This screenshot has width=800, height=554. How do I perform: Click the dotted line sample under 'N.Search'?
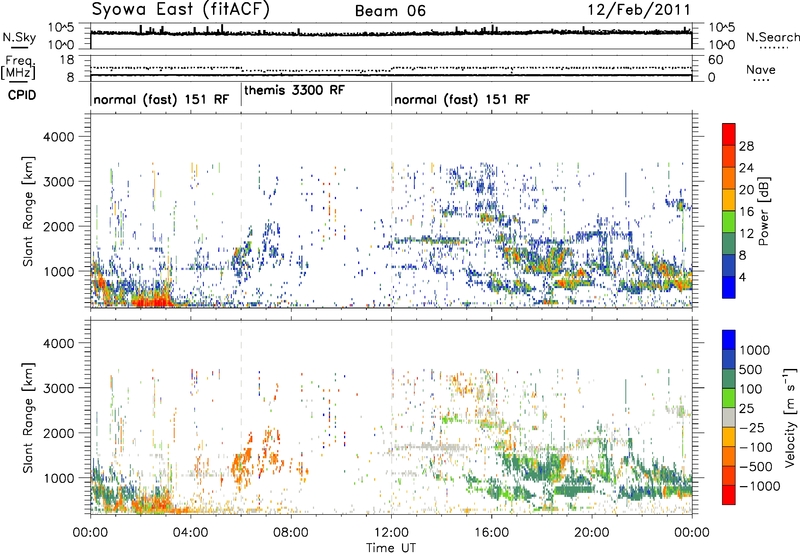click(x=773, y=48)
